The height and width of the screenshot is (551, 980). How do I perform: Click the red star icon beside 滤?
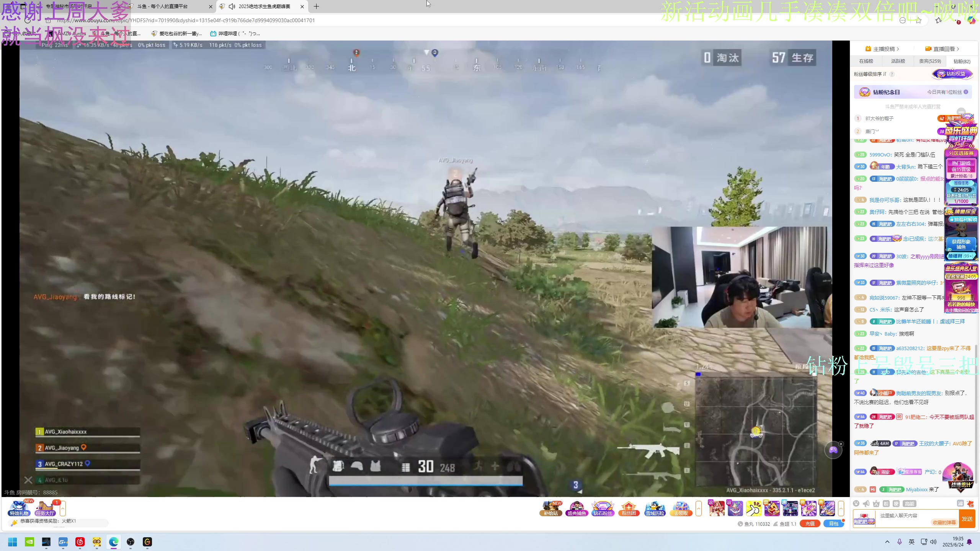[x=970, y=504]
